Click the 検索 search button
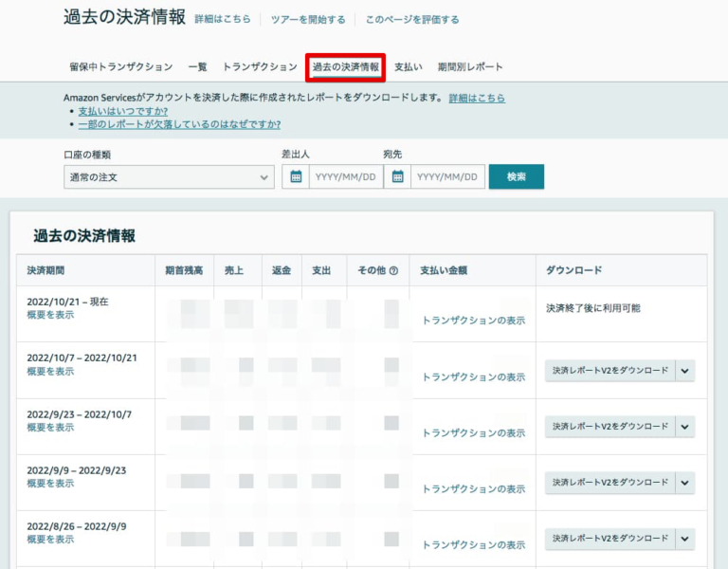The image size is (728, 569). pyautogui.click(x=517, y=176)
